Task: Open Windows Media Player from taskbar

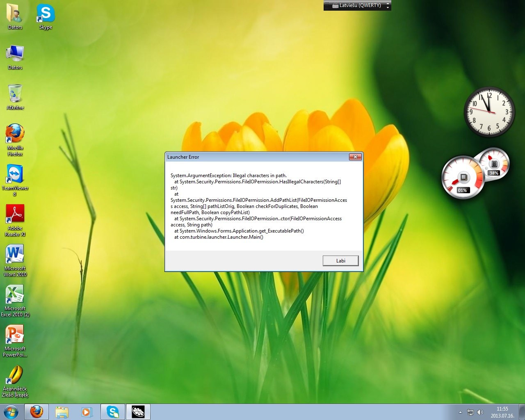Action: pos(87,412)
